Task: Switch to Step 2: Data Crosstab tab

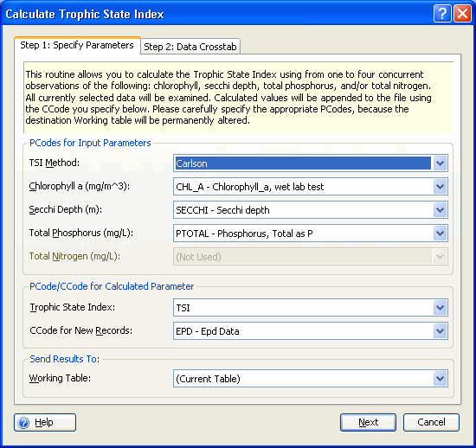Action: click(190, 47)
